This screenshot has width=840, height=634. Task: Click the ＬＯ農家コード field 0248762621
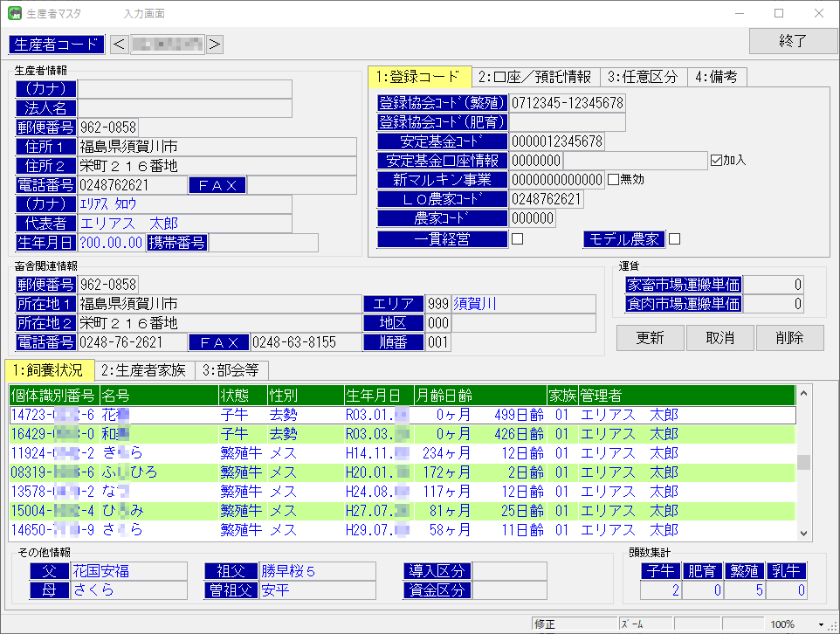[x=547, y=199]
